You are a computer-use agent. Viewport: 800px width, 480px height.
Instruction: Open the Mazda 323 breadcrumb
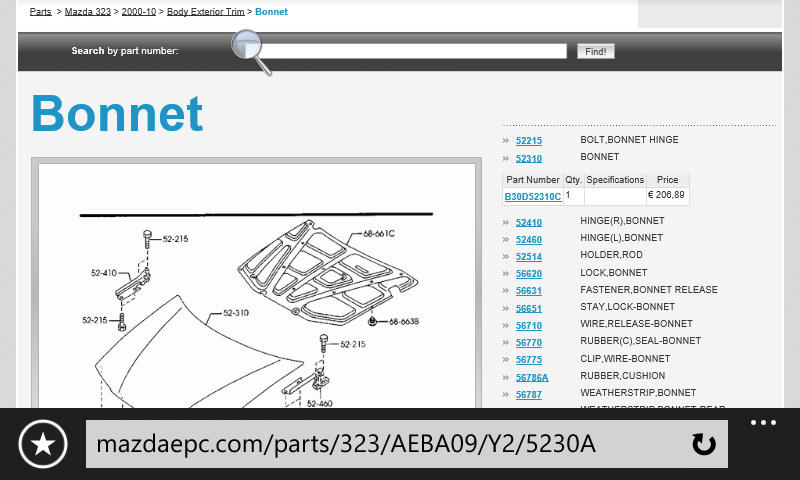coord(89,12)
